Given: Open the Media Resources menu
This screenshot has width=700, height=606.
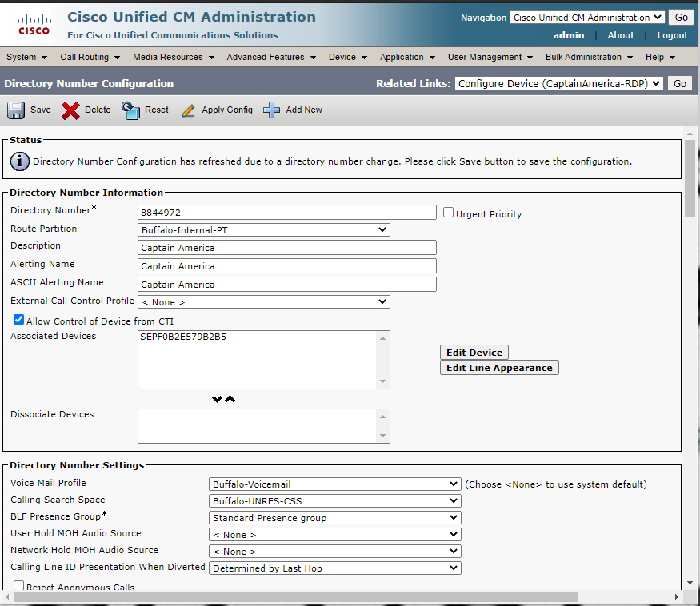Looking at the screenshot, I should tap(174, 57).
